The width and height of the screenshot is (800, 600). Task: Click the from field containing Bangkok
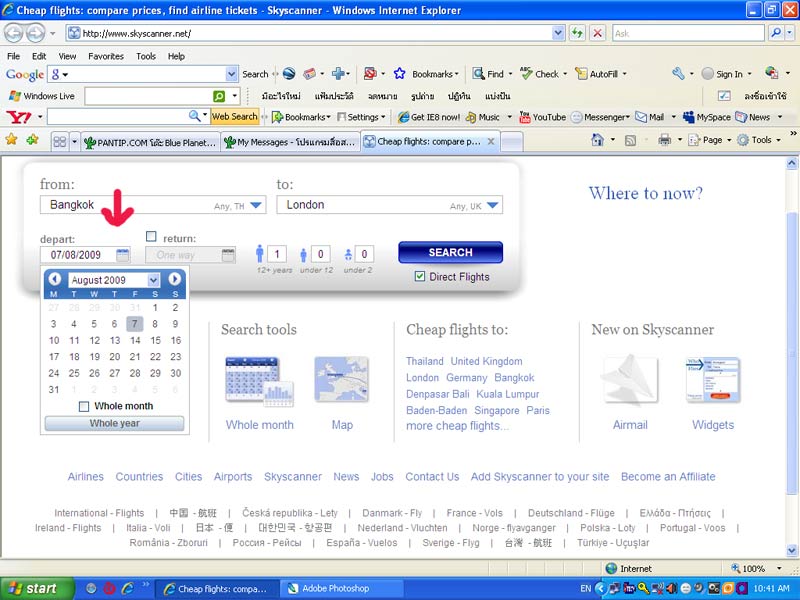click(153, 205)
